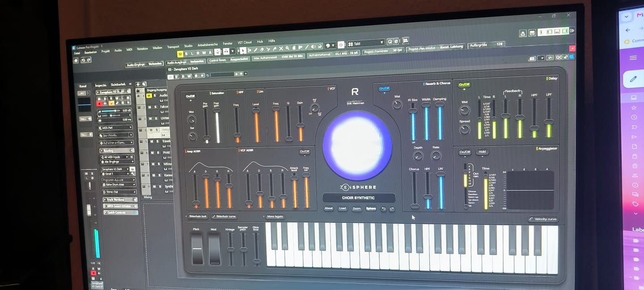Click the CHOIR SYNTHETIC preset name display
Image resolution: width=644 pixels, height=290 pixels.
click(359, 198)
